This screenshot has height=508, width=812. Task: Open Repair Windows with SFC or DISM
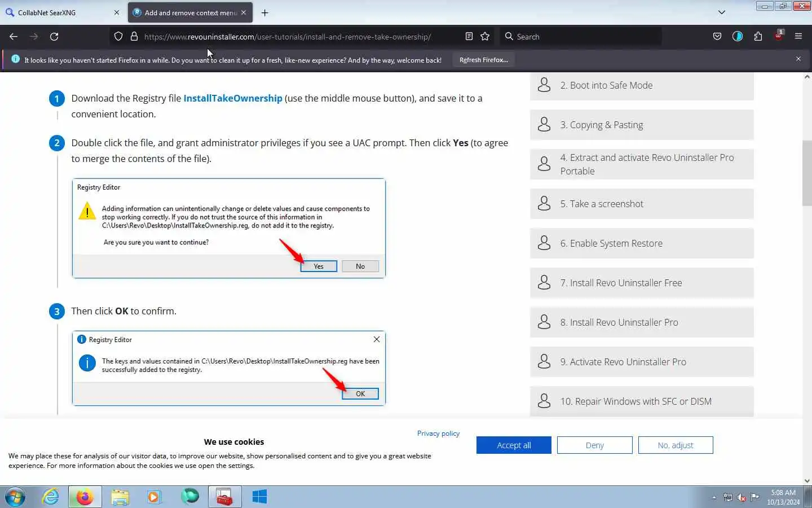pyautogui.click(x=642, y=401)
